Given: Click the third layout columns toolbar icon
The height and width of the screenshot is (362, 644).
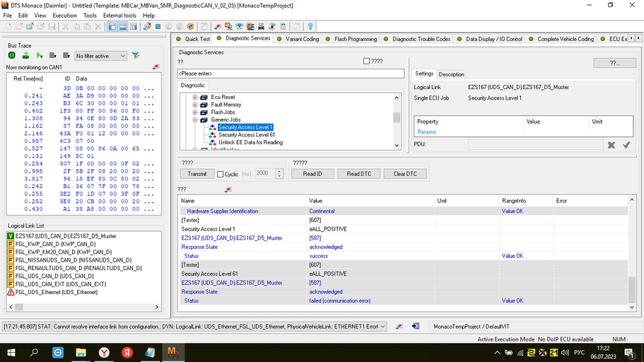Looking at the screenshot, I should click(134, 27).
